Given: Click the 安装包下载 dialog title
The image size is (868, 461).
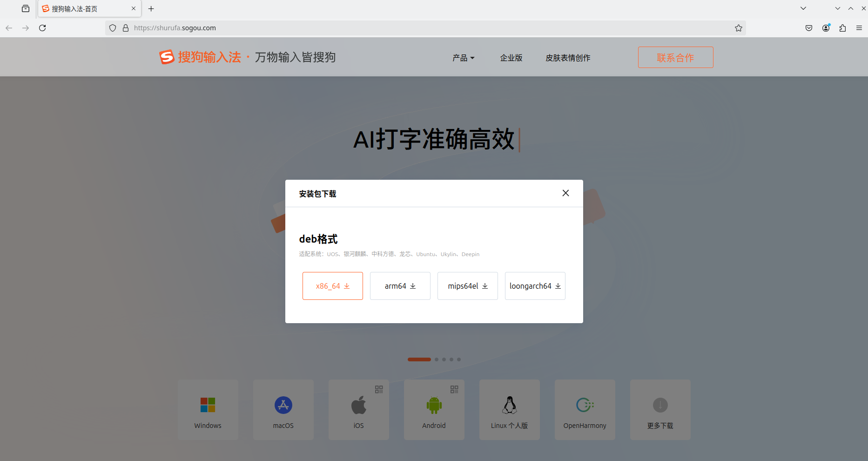Looking at the screenshot, I should coord(318,194).
